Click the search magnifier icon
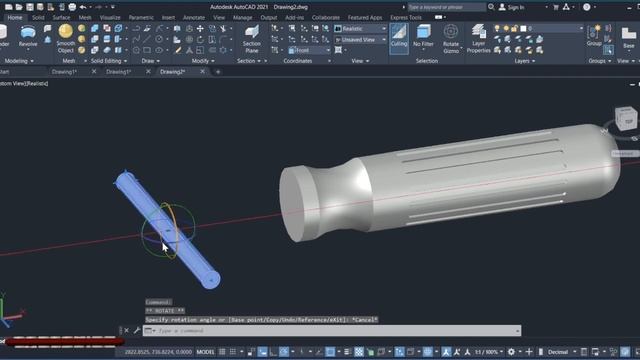The height and width of the screenshot is (360, 640). pos(491,7)
